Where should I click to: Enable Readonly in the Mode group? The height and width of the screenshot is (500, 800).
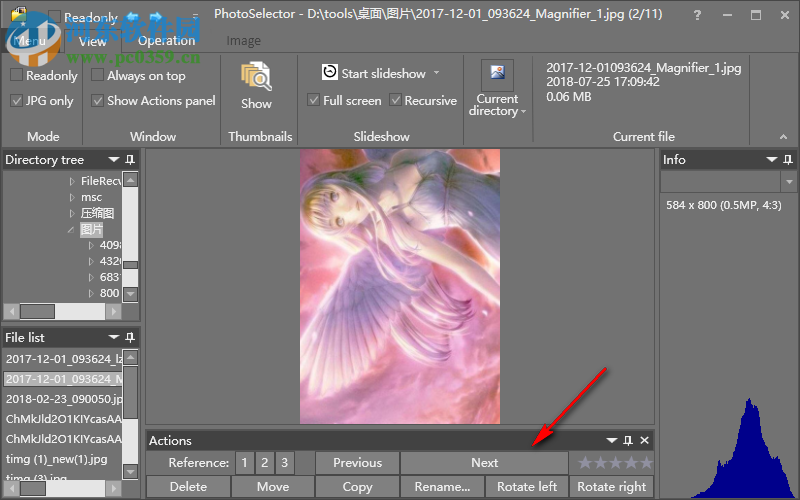click(x=16, y=75)
